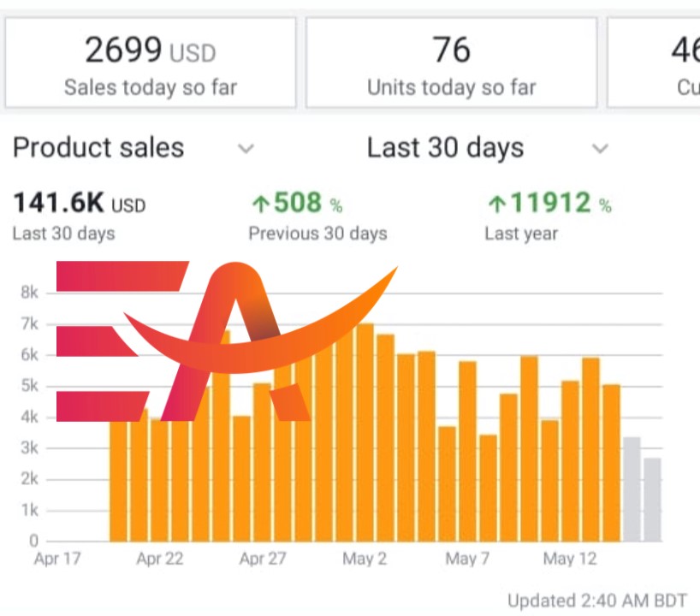
Task: Select the last gray bar in chart
Action: 652,500
